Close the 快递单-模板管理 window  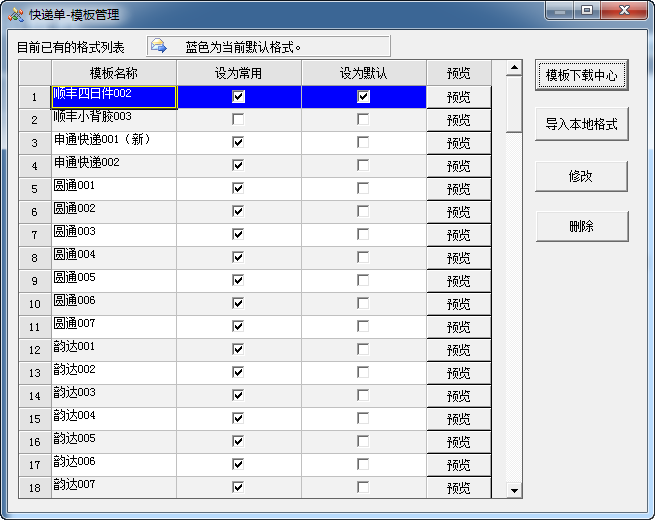pyautogui.click(x=624, y=11)
